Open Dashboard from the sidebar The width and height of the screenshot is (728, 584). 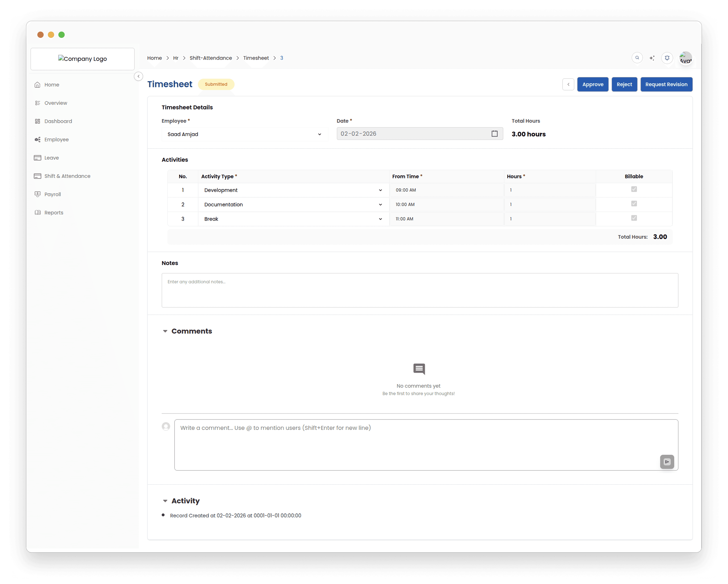pyautogui.click(x=58, y=121)
